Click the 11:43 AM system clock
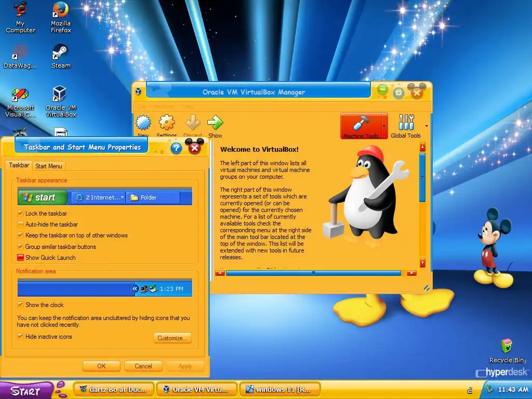 coord(513,390)
